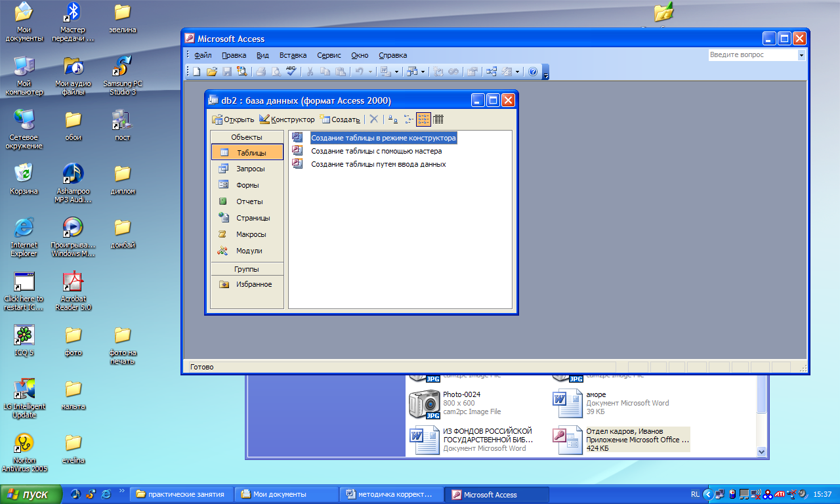This screenshot has height=504, width=840.
Task: Open the Файл menu
Action: tap(203, 55)
